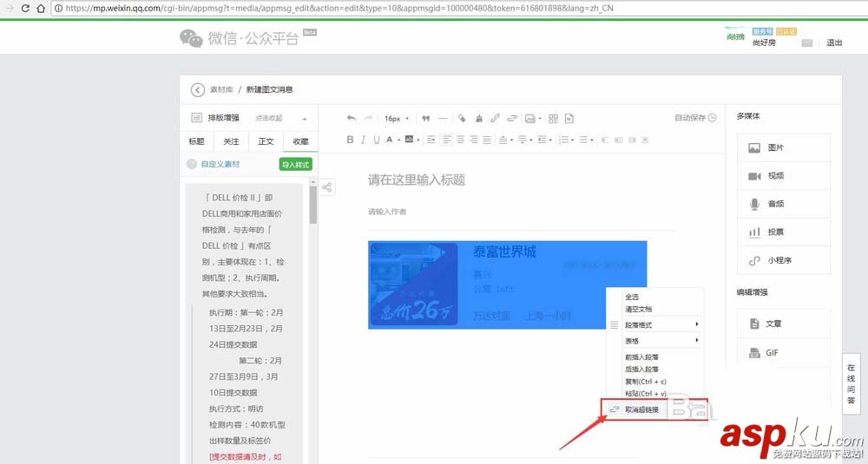Viewport: 868px width, 464px height.
Task: Select 前插入段落 in context menu
Action: pos(641,356)
